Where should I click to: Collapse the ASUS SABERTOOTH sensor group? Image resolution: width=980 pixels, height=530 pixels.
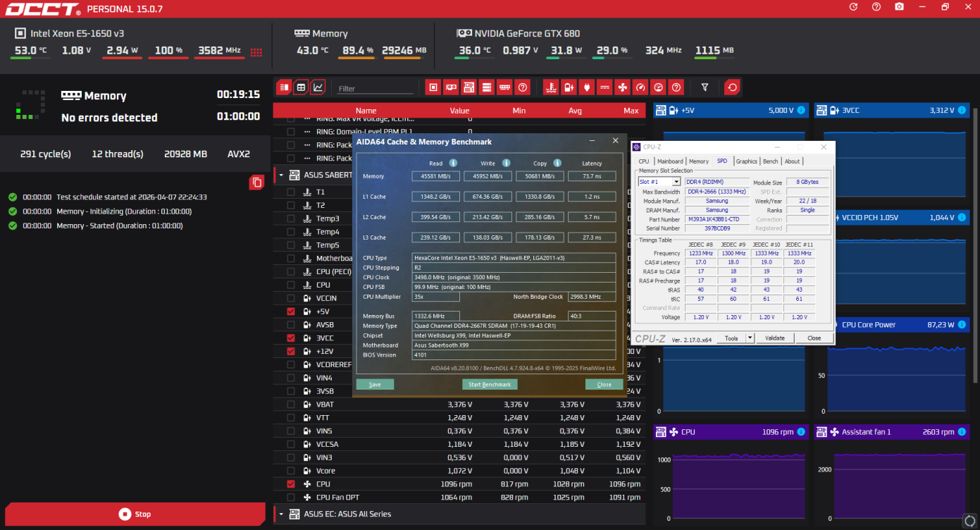pyautogui.click(x=281, y=175)
